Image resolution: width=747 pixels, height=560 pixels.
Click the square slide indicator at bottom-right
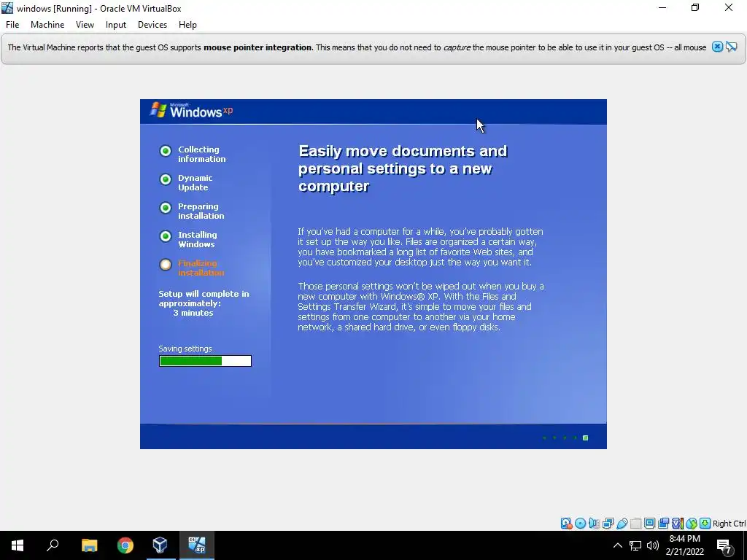pyautogui.click(x=586, y=438)
